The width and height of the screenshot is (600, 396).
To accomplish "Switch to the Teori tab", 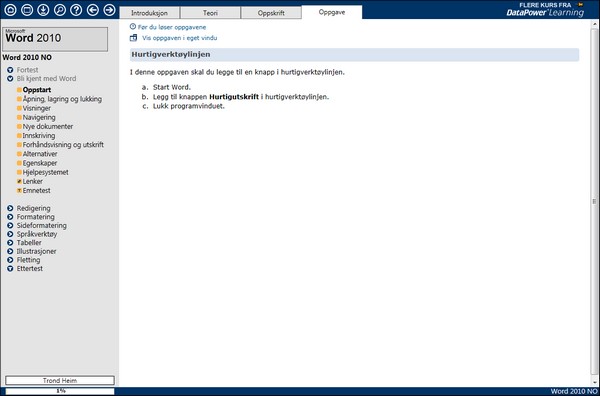I will (210, 13).
